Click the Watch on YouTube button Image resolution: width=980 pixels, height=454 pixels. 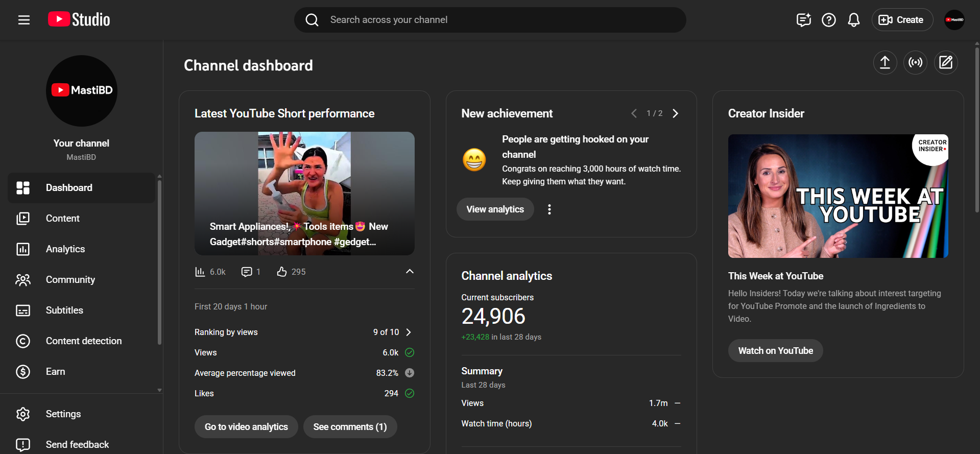[775, 351]
